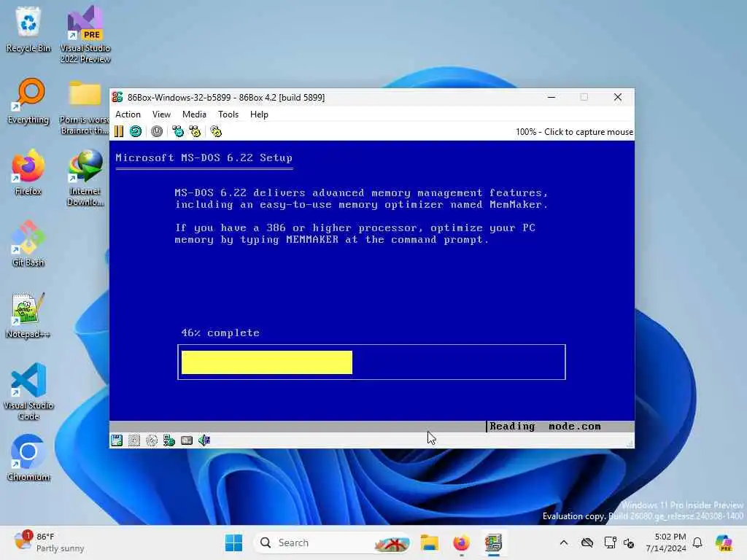
Task: Open the weather widget in taskbar
Action: point(49,542)
